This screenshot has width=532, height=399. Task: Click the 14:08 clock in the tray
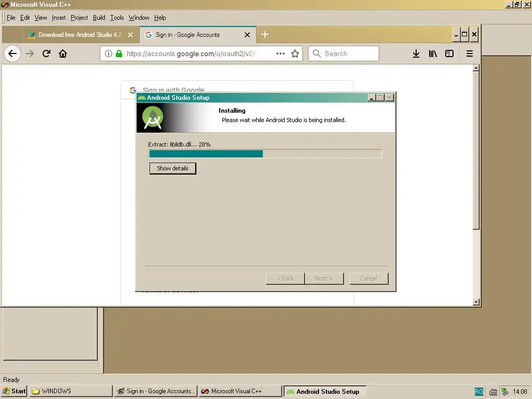(x=520, y=392)
